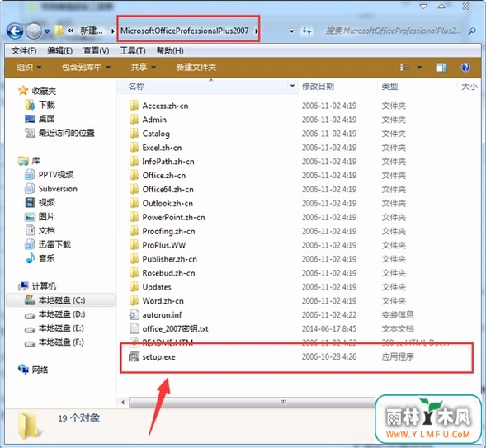Select the setup.exe application icon
The width and height of the screenshot is (486, 448).
[134, 356]
